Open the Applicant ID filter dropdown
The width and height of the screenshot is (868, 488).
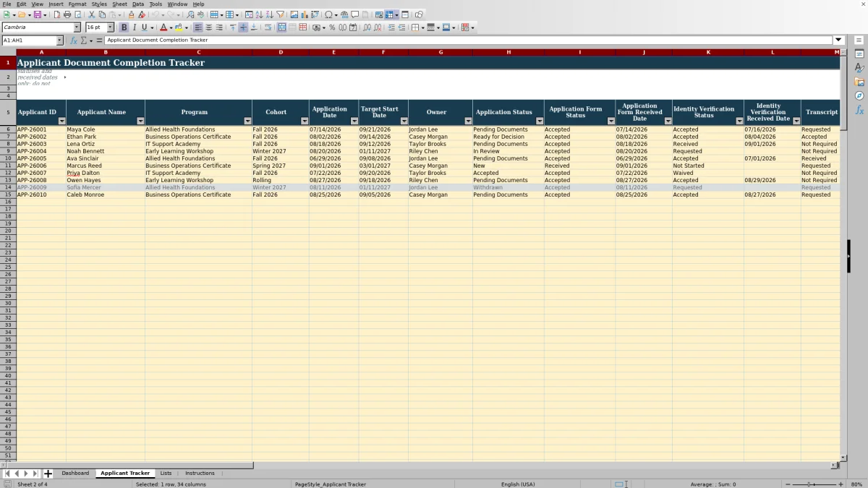(61, 121)
